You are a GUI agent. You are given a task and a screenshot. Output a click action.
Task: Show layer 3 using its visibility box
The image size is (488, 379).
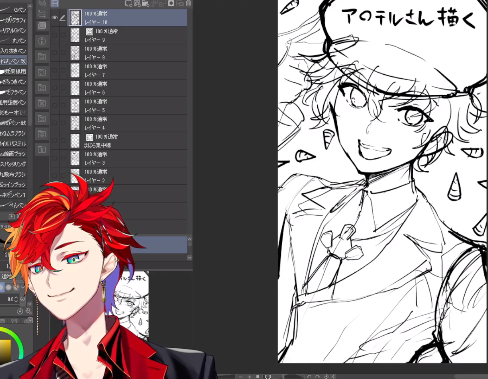(55, 158)
